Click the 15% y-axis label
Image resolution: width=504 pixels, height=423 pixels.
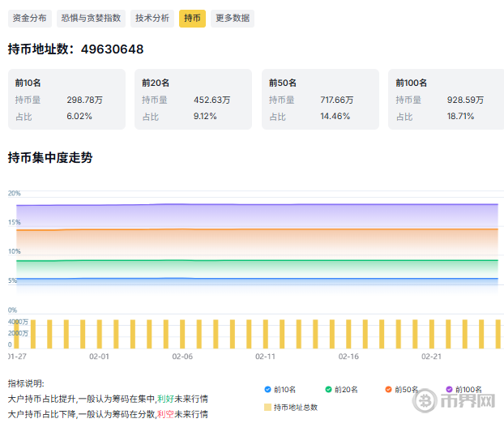pos(14,222)
